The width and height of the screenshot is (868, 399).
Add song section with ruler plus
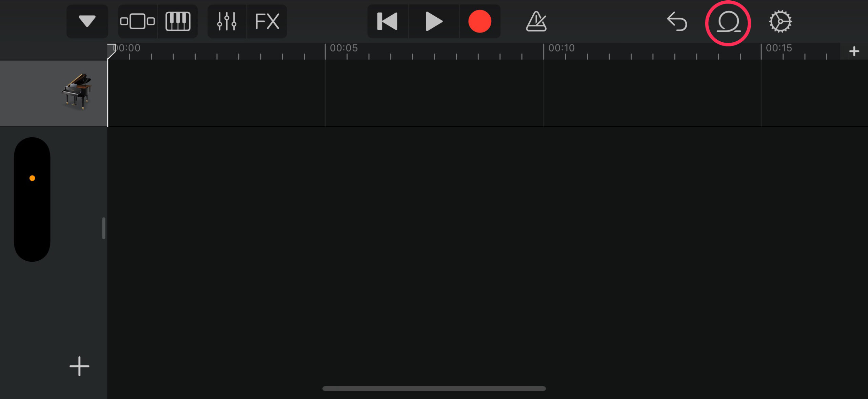coord(854,51)
